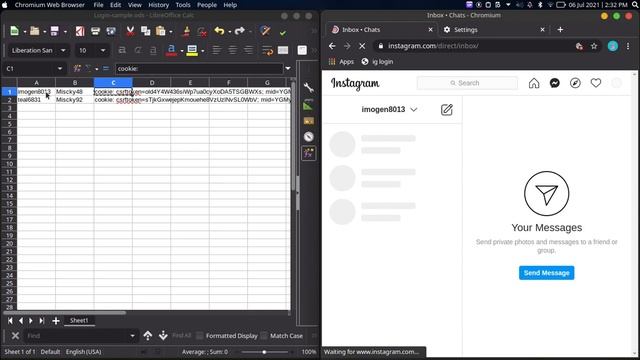Open Instagram Explore compass icon
640x360 pixels.
click(575, 83)
